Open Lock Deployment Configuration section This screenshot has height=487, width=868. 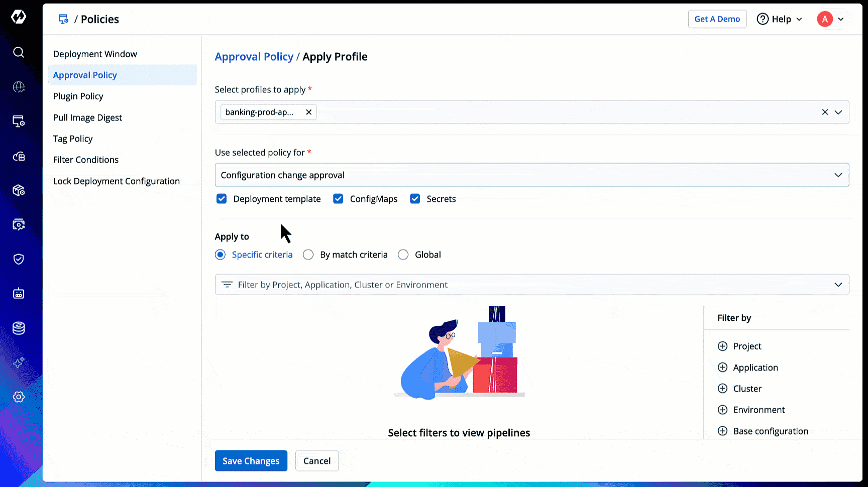click(117, 181)
